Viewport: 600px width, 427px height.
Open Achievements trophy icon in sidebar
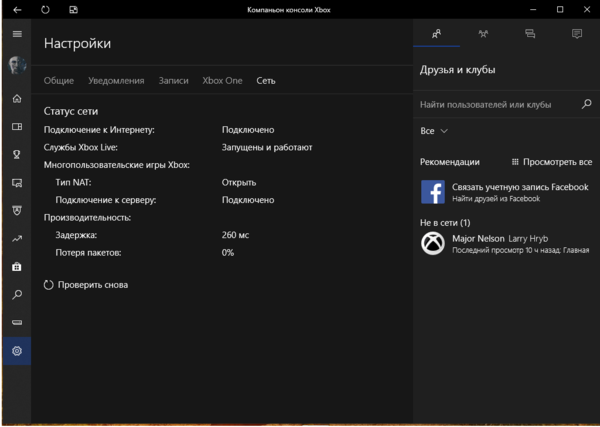tap(17, 155)
